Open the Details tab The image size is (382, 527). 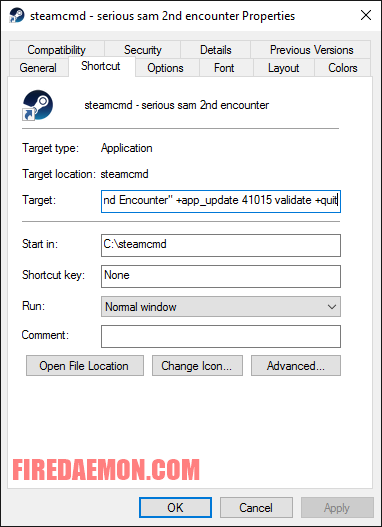(215, 50)
